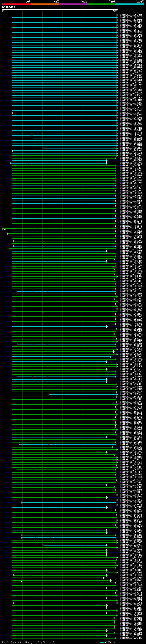Viewport: 146px width, 644px height.
Task: Select label UniRef100_Q3TL53
Action: pyautogui.click(x=131, y=188)
